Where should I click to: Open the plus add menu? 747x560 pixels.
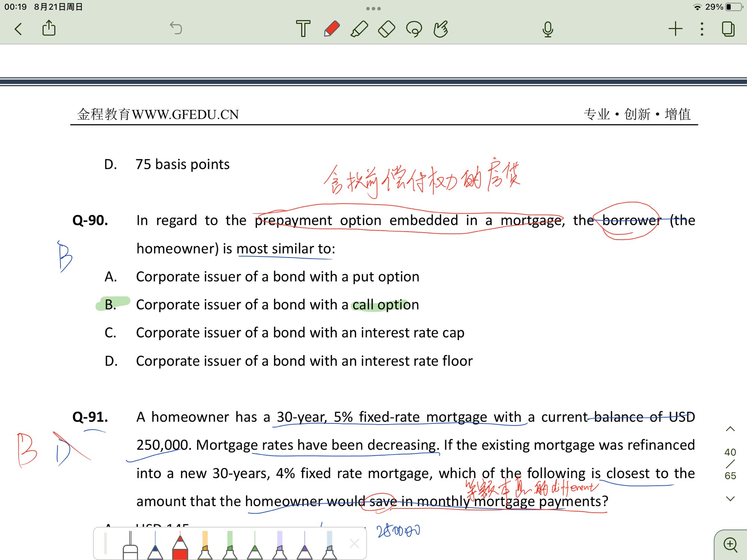tap(675, 29)
